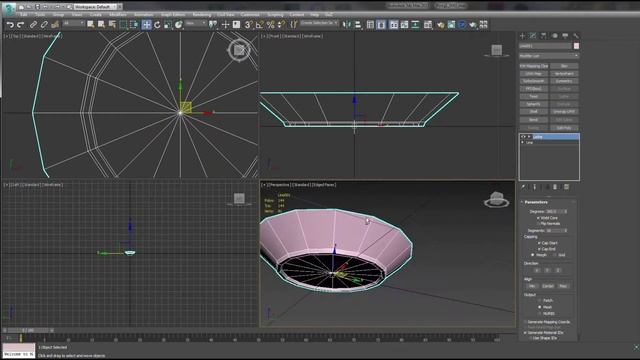The width and height of the screenshot is (640, 360).
Task: Switch to the Select and Rotate tool
Action: point(157,25)
